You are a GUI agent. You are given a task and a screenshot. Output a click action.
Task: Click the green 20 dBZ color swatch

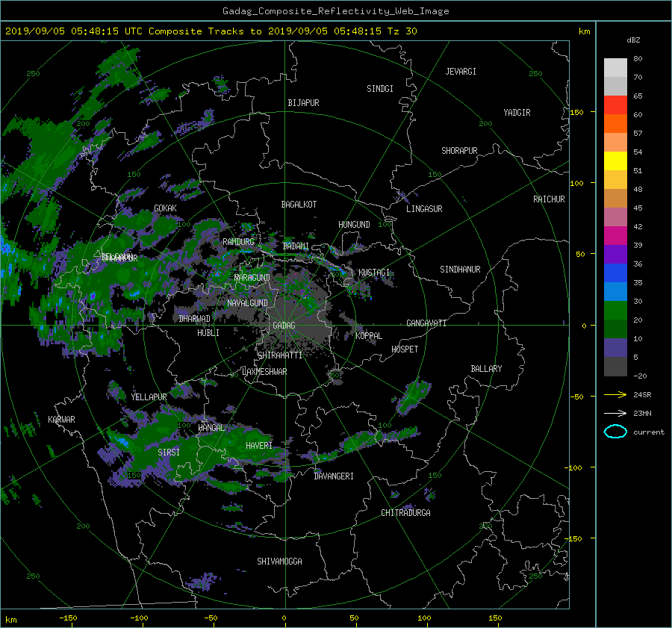[x=615, y=310]
